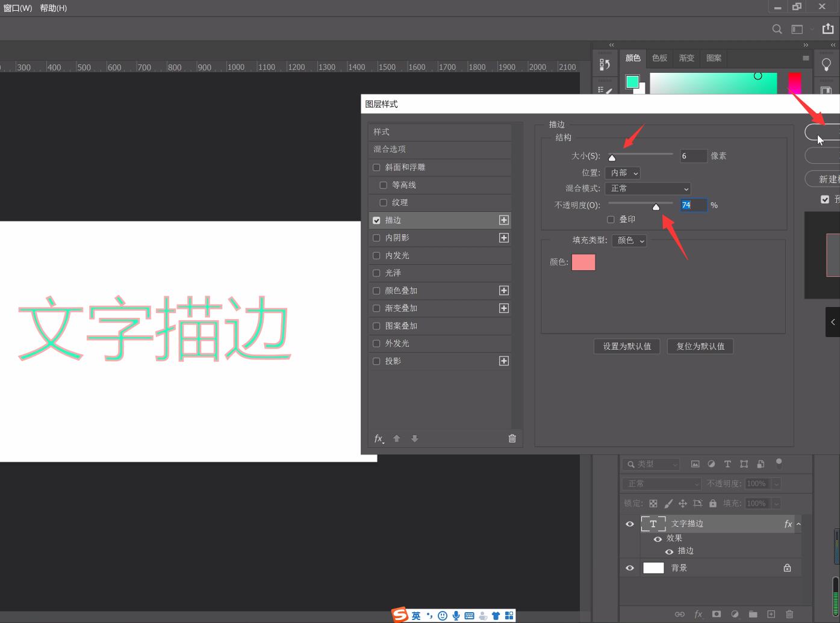This screenshot has width=840, height=623.
Task: Click 复位为默认值 button
Action: pos(700,346)
